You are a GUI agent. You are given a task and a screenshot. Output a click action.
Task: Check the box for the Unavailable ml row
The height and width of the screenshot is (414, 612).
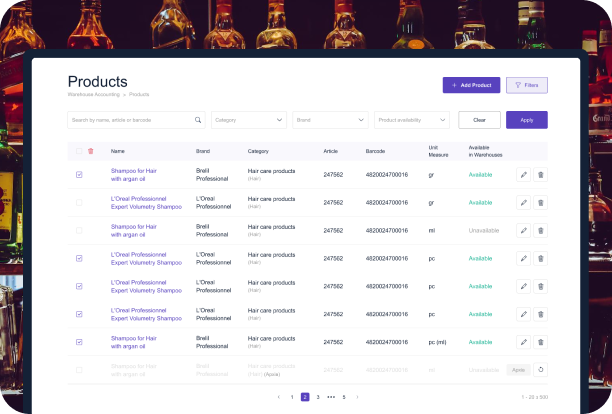tap(79, 230)
